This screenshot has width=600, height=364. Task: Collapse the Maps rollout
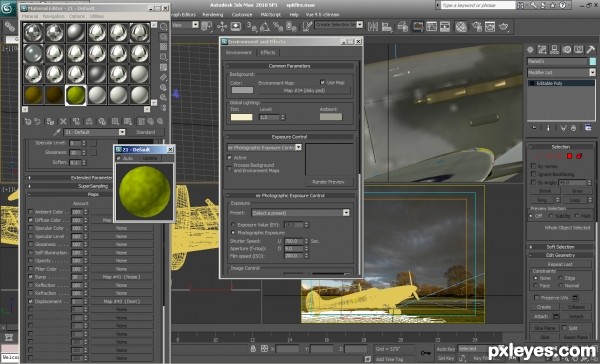(x=93, y=194)
